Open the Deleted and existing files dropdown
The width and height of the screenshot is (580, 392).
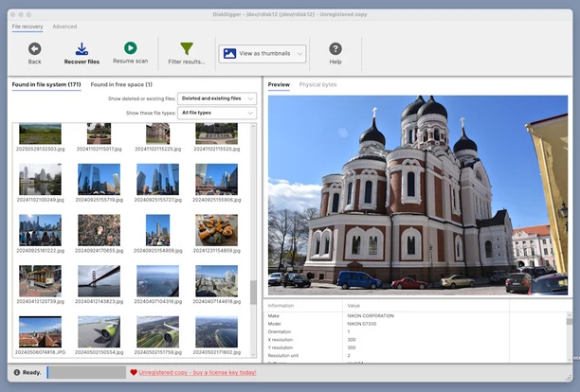pos(217,98)
